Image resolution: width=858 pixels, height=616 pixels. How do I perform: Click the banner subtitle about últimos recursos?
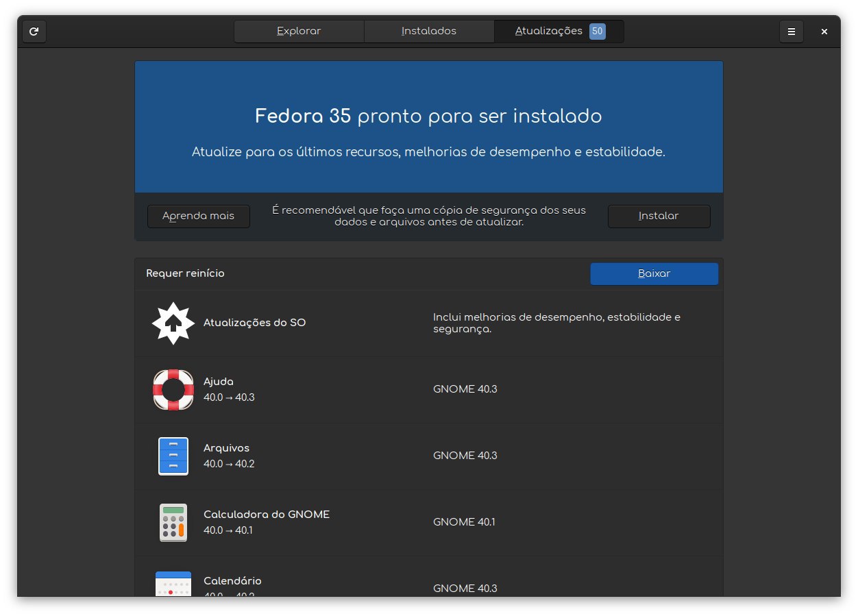[429, 152]
